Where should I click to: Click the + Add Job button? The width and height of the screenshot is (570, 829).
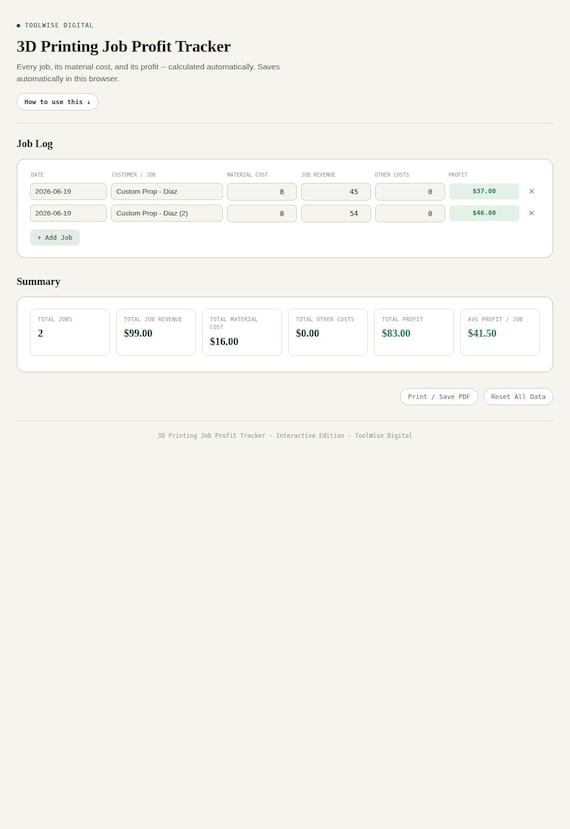click(x=55, y=237)
